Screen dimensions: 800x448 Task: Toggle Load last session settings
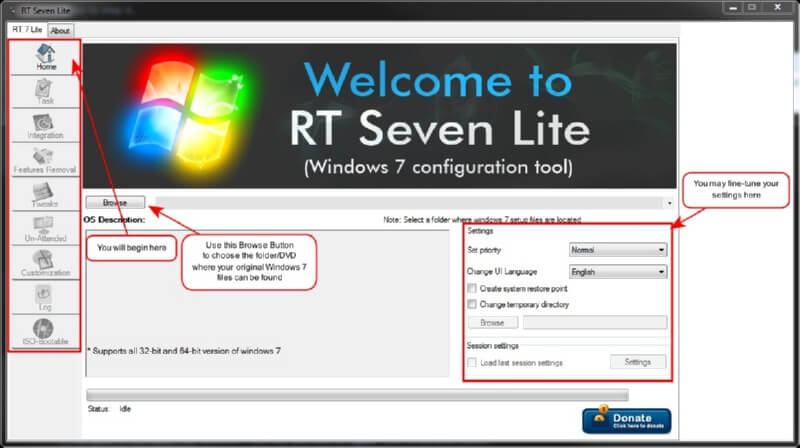(x=472, y=362)
